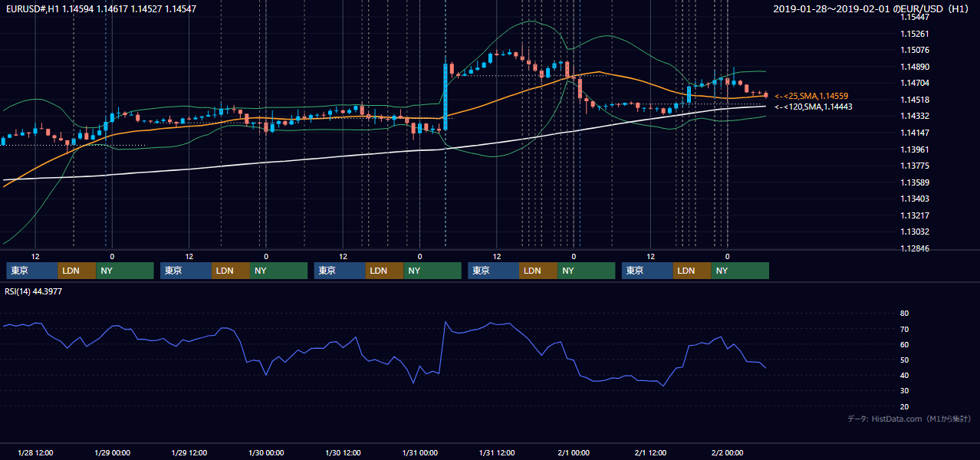Click the 1/31 12:00 date axis label
Screen dimensions: 980x460
point(497,452)
